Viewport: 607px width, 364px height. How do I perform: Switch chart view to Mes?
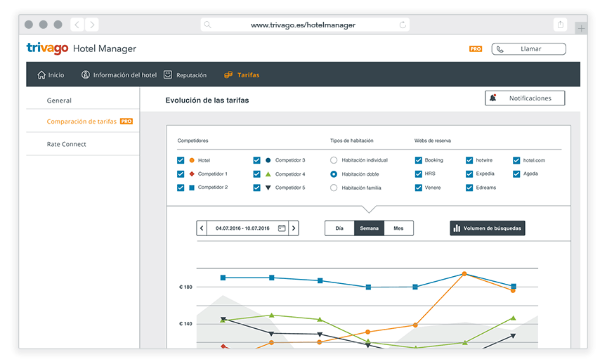click(399, 228)
